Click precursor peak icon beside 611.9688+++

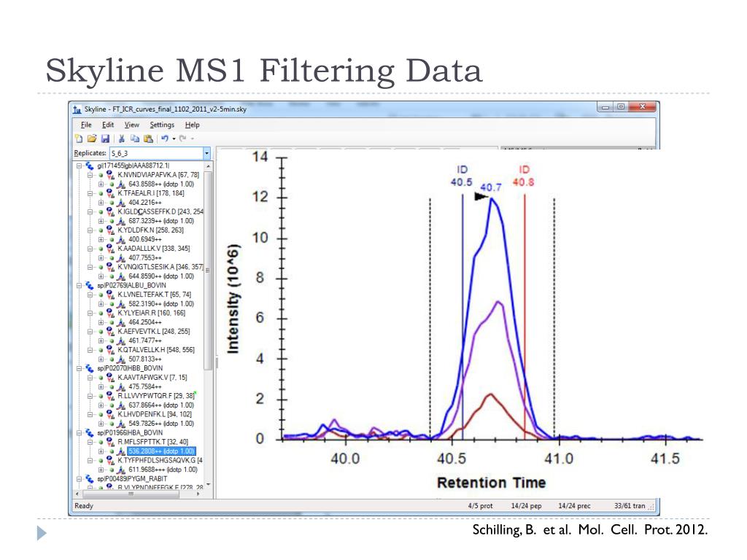coord(122,470)
